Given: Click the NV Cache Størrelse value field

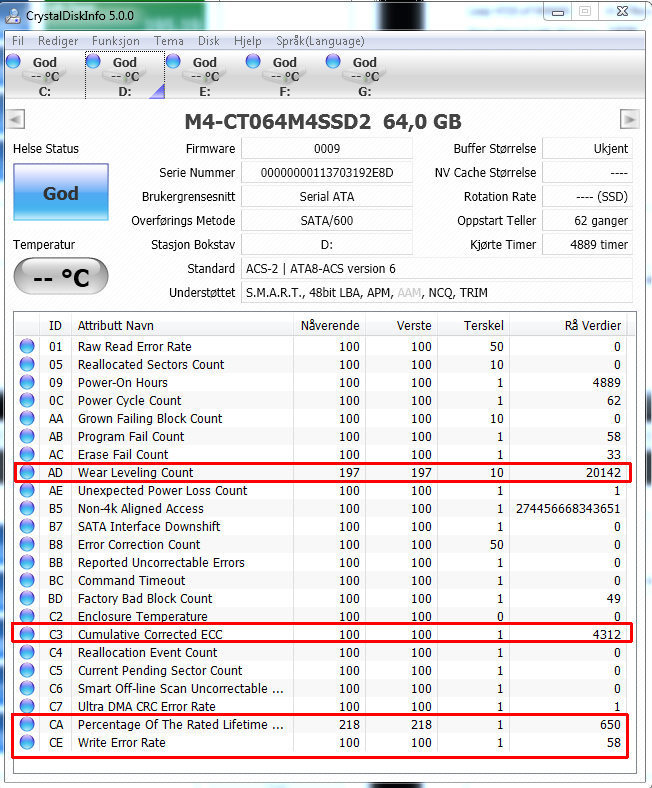Looking at the screenshot, I should pos(587,173).
